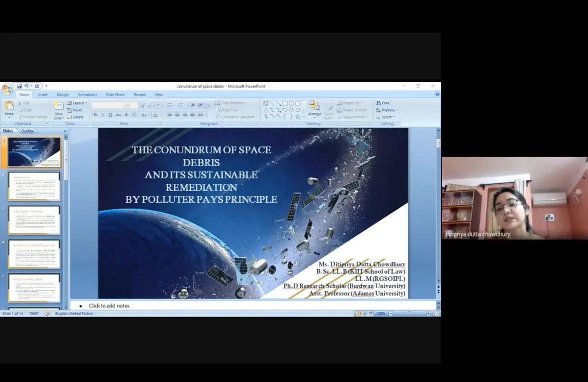Expand the Layout dropdown

pos(77,103)
